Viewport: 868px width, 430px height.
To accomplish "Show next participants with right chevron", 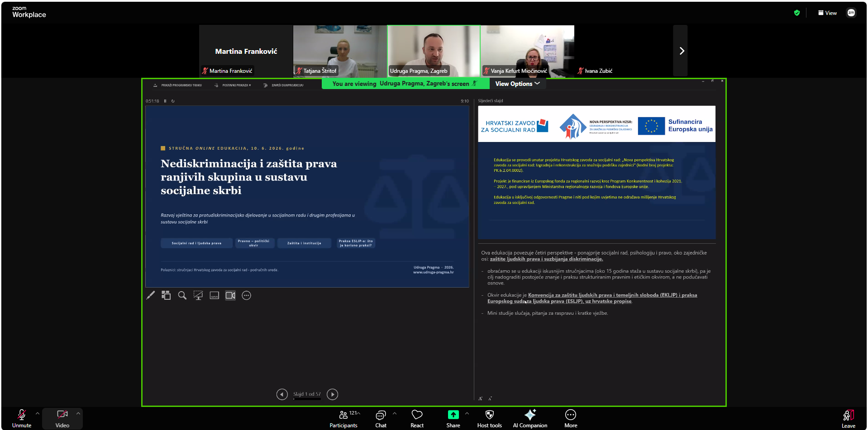I will [681, 51].
